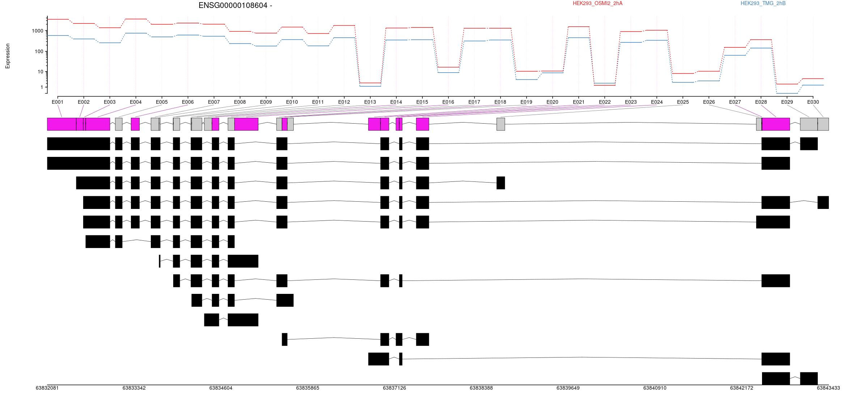The height and width of the screenshot is (394, 868).
Task: Select the HEK293_OSMI2_2hA legend label
Action: (597, 3)
